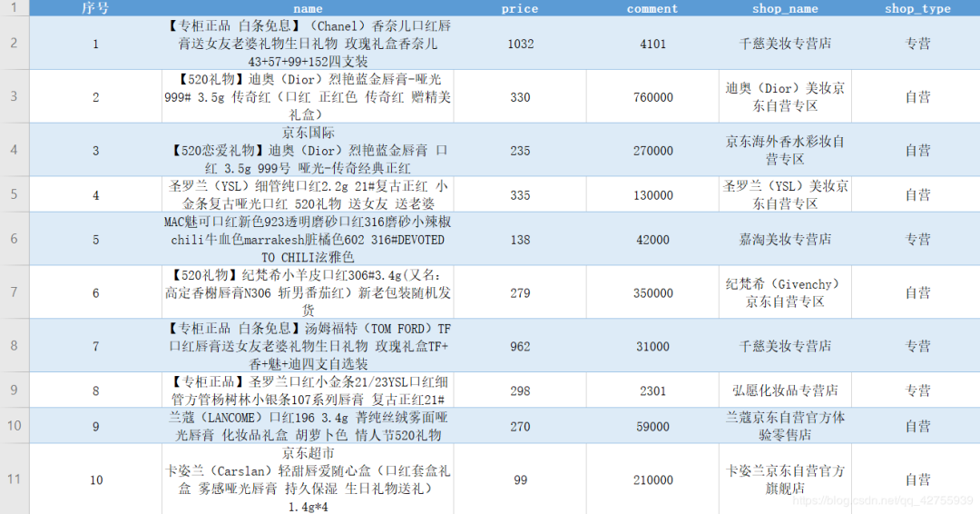Select the 纪梵希小羊皮口红306 name cell
Screen dimensions: 980x514
tap(309, 292)
